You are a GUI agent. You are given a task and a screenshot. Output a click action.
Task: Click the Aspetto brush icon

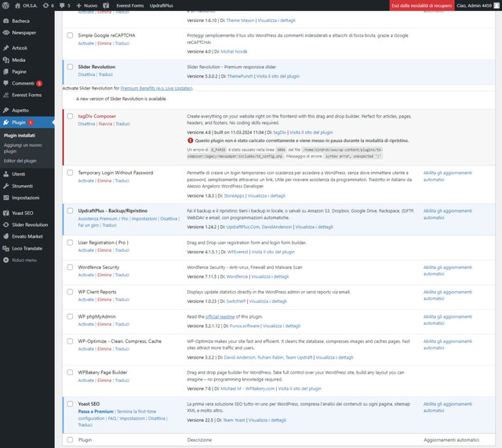[x=6, y=110]
